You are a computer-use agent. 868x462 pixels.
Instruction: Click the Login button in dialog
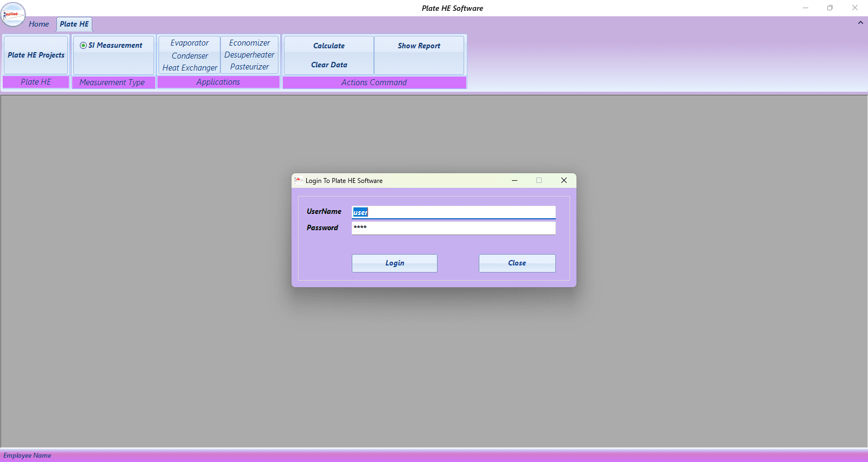point(395,263)
